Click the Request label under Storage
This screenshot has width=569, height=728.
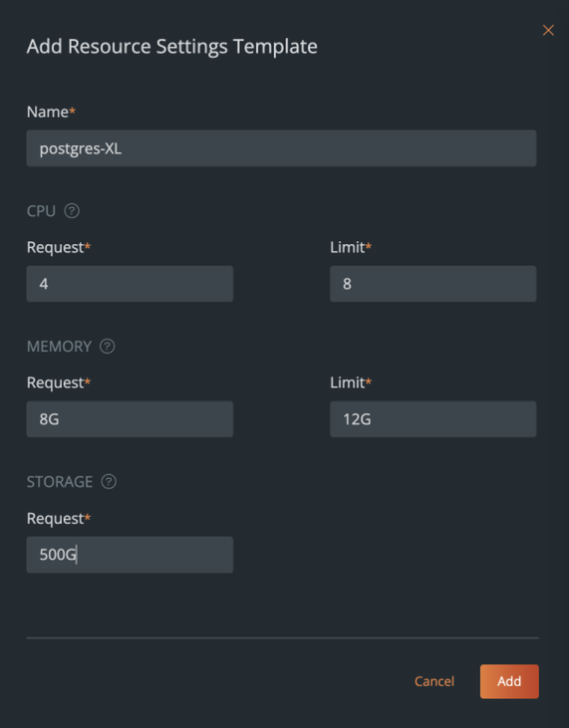55,519
